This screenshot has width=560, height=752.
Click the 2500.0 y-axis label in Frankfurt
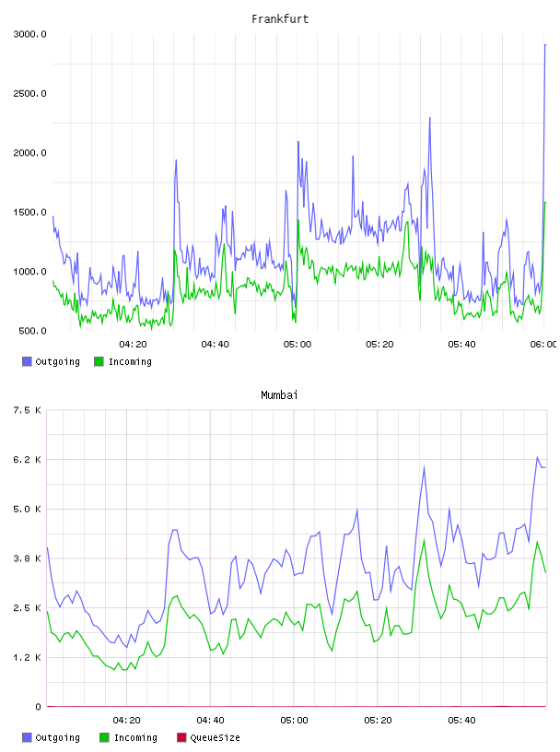click(29, 93)
